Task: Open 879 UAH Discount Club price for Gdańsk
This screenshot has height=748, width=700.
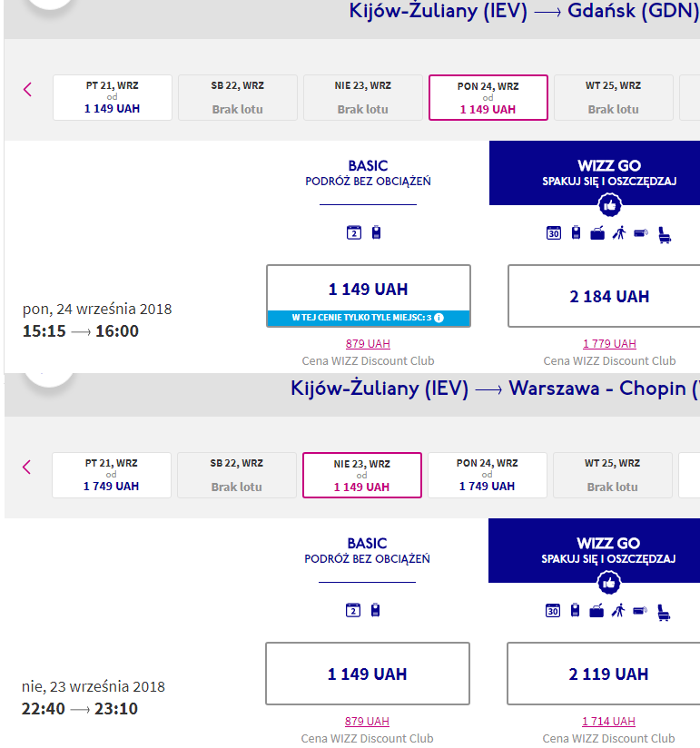Action: pos(368,343)
